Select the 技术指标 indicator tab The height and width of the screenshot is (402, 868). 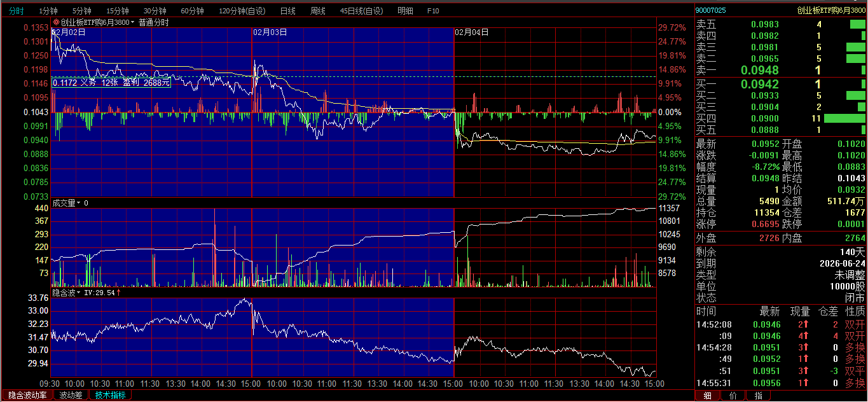click(111, 395)
